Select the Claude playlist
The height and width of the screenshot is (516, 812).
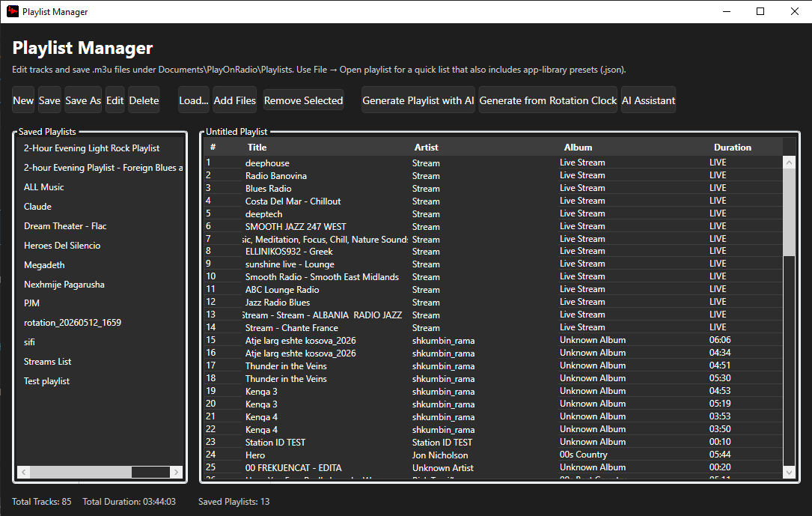tap(100, 207)
